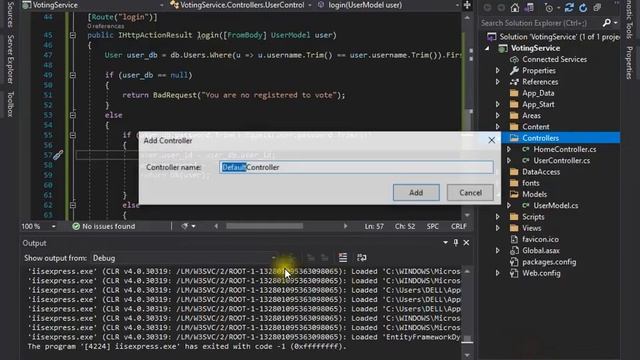Select the Models folder
This screenshot has height=360, width=640.
[x=534, y=194]
